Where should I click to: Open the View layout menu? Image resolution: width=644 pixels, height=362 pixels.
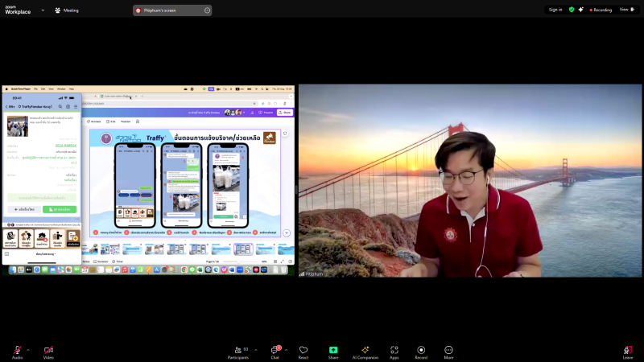(x=625, y=10)
